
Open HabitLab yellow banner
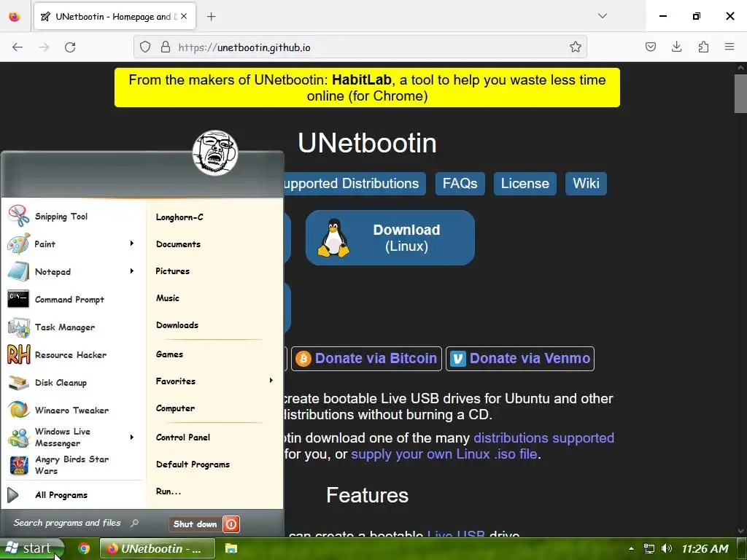pyautogui.click(x=368, y=87)
